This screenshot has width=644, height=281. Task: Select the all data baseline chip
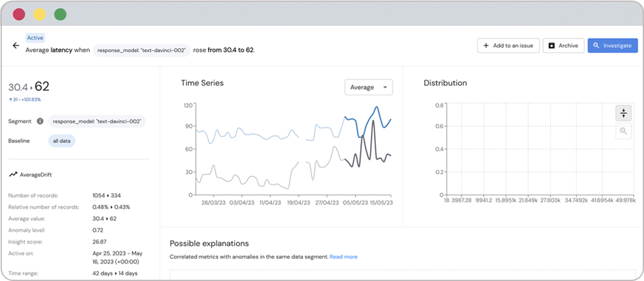click(62, 140)
